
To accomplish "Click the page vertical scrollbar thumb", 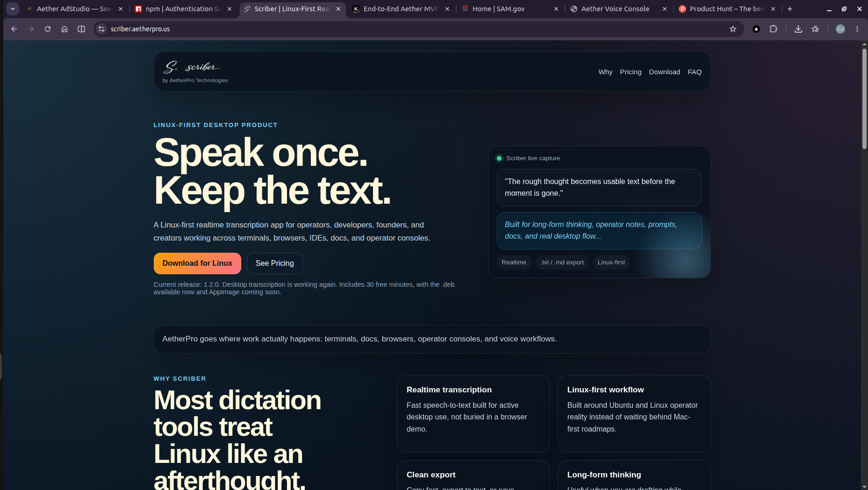I will tap(864, 98).
